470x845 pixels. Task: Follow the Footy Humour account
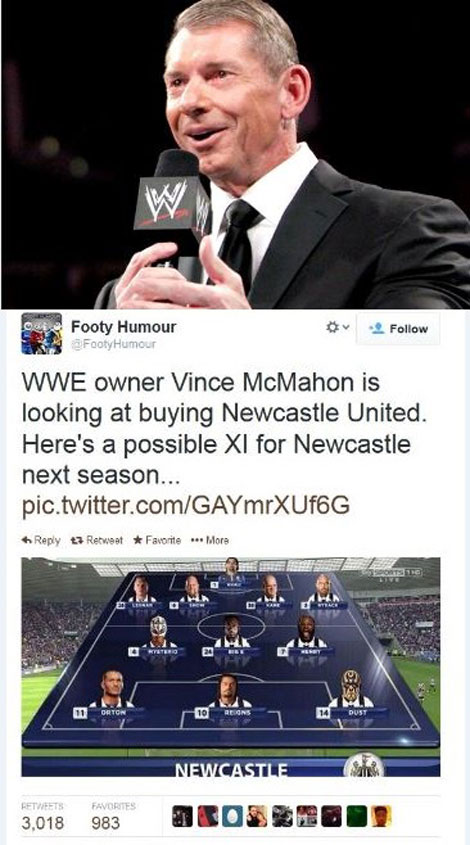point(398,329)
